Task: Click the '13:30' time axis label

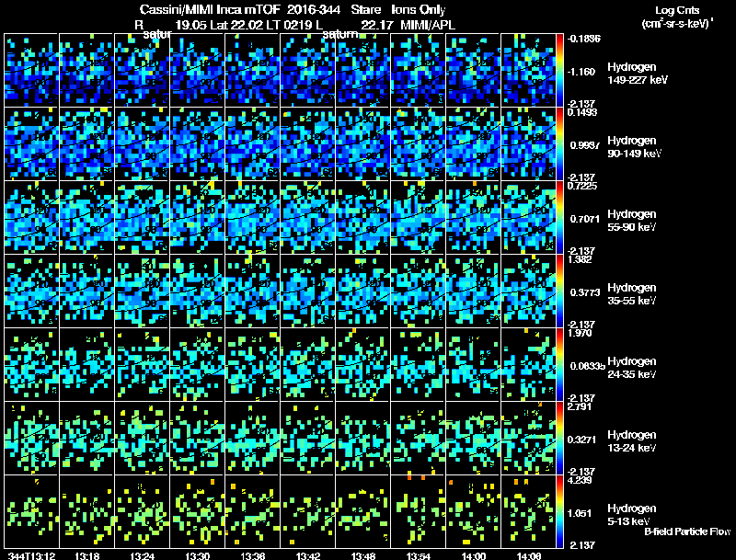Action: (x=197, y=555)
